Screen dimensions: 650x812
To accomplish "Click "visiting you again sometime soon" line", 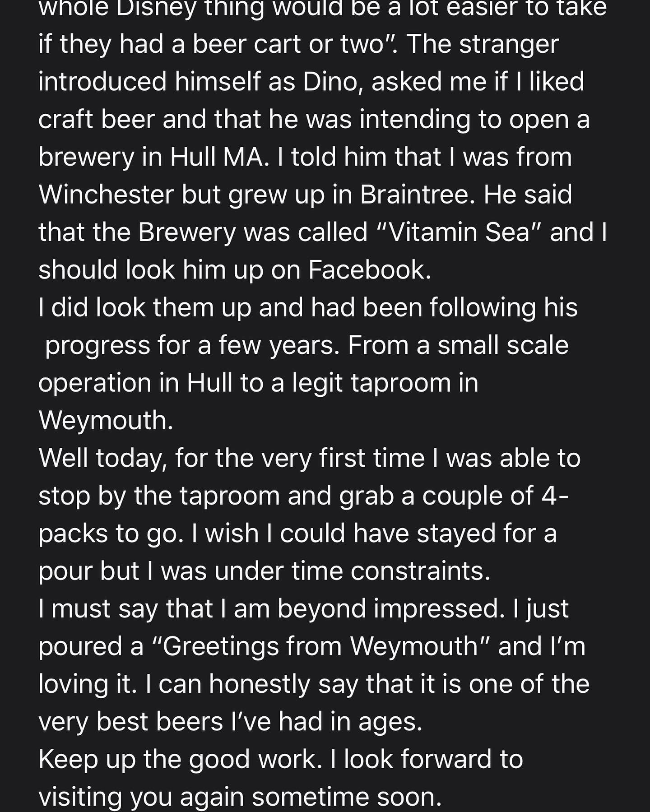I will [239, 797].
